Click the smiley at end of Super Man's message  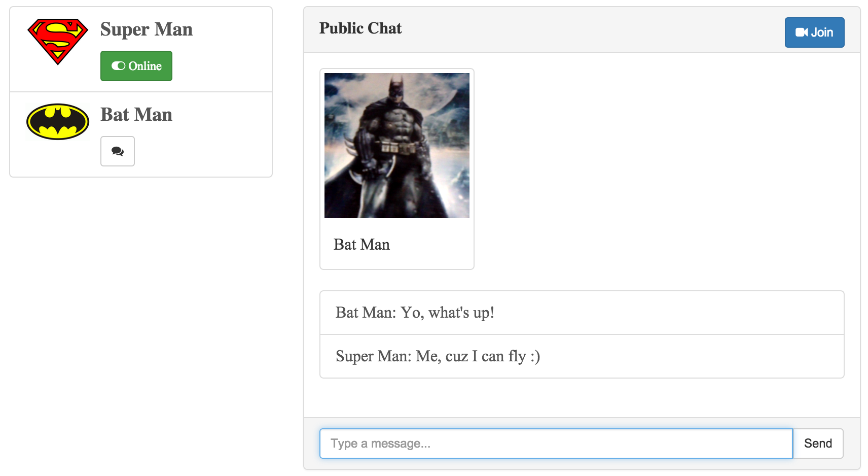pos(535,356)
